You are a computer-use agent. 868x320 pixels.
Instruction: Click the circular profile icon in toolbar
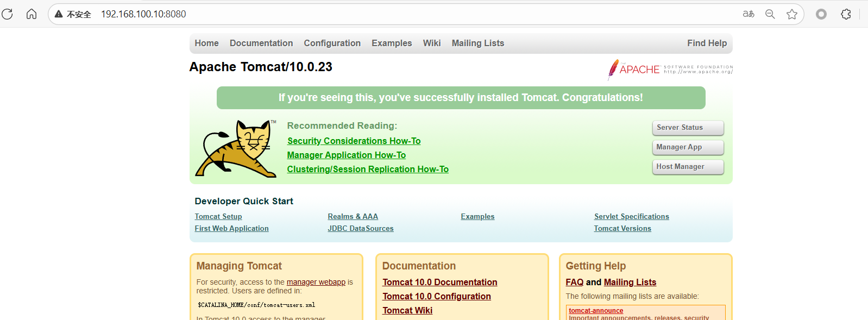821,14
